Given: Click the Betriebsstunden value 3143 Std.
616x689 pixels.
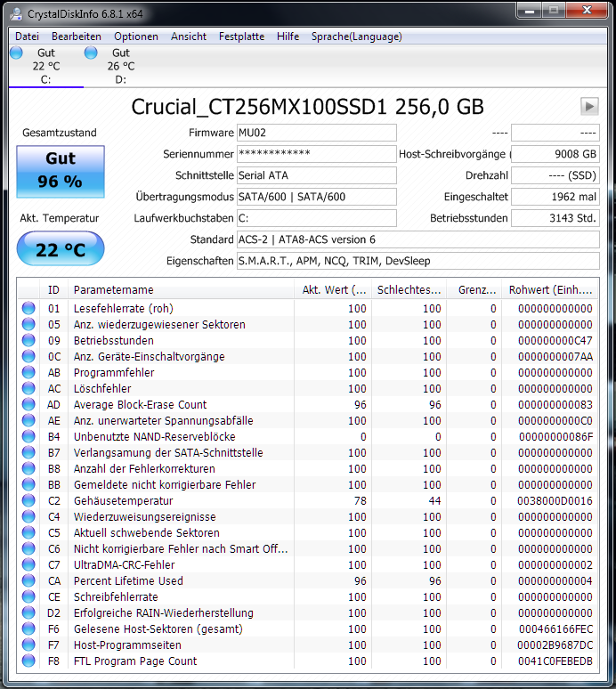Looking at the screenshot, I should [x=555, y=218].
